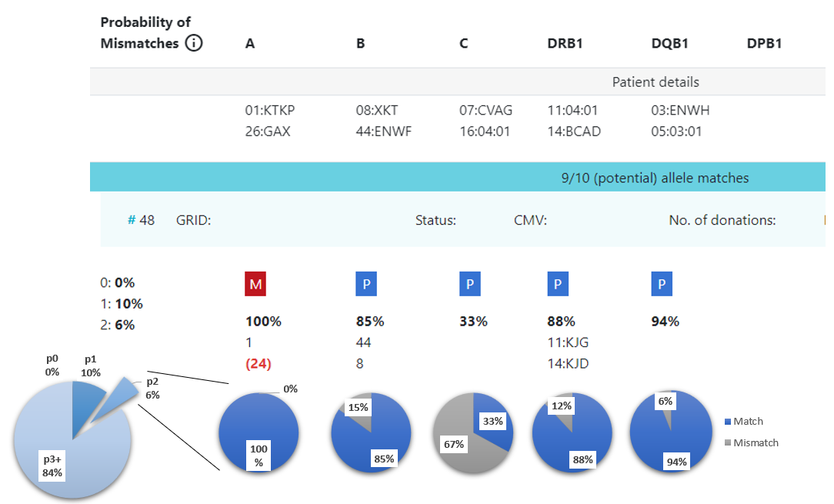Image resolution: width=834 pixels, height=504 pixels.
Task: Expand the Patient details row
Action: click(x=655, y=82)
